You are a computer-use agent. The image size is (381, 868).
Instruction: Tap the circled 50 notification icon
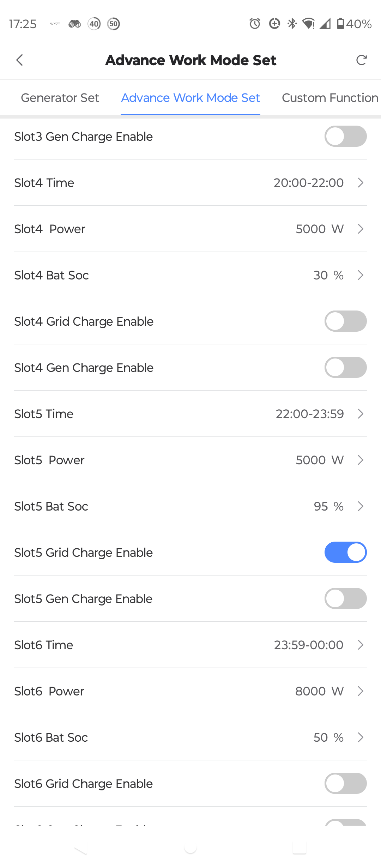[113, 24]
